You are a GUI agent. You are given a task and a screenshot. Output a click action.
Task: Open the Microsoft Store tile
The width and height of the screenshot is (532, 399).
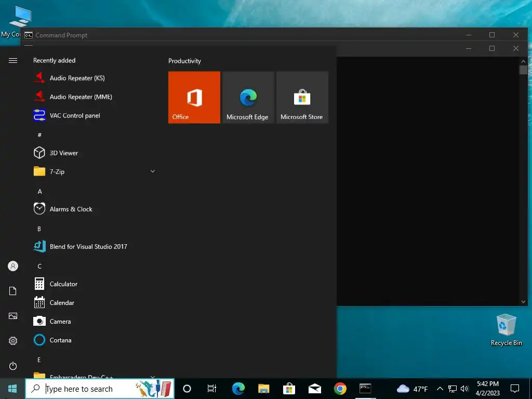pos(302,97)
